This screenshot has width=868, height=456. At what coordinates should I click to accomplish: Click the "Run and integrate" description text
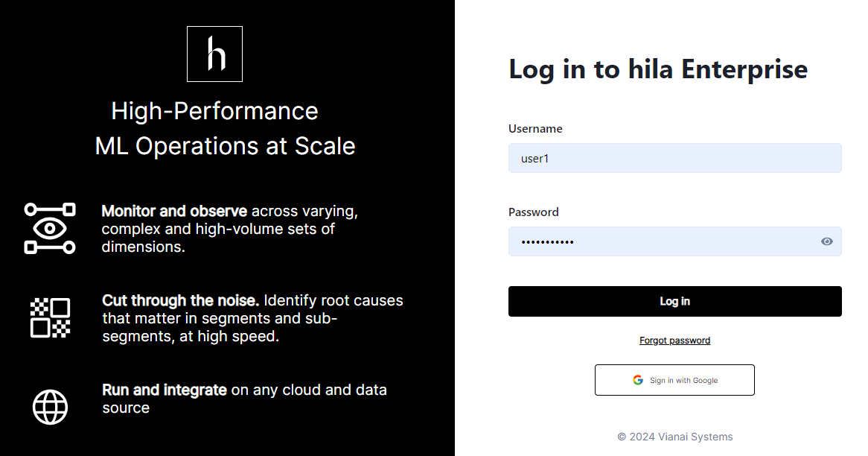[244, 399]
